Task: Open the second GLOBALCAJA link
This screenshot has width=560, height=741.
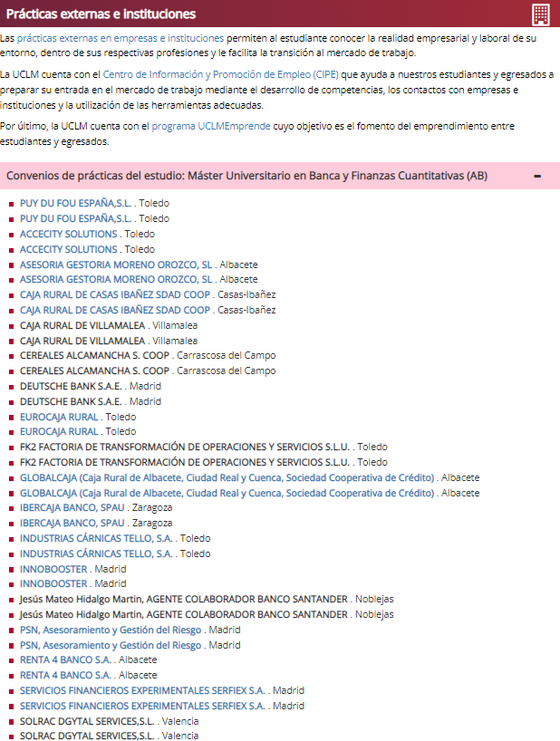Action: (x=227, y=494)
